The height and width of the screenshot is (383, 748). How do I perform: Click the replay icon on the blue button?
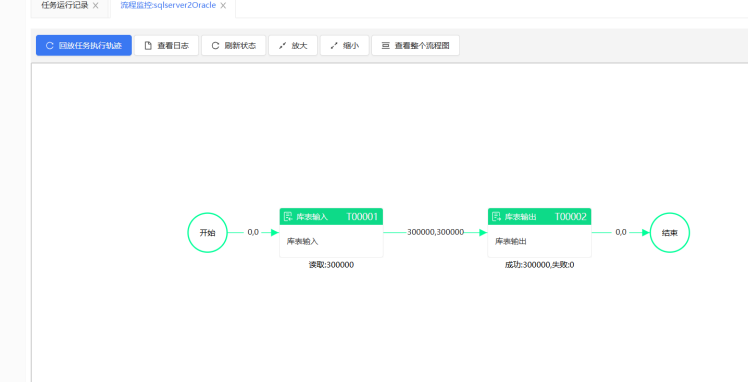(49, 46)
